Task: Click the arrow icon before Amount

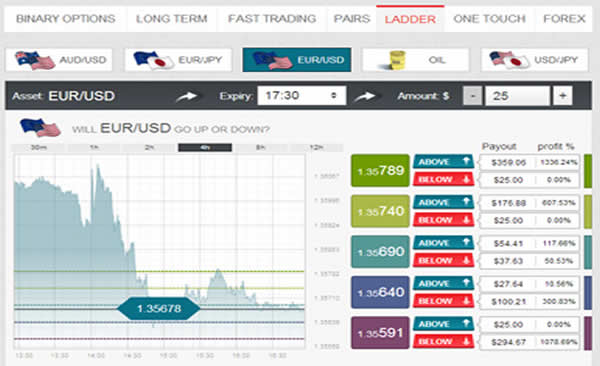Action: point(365,96)
